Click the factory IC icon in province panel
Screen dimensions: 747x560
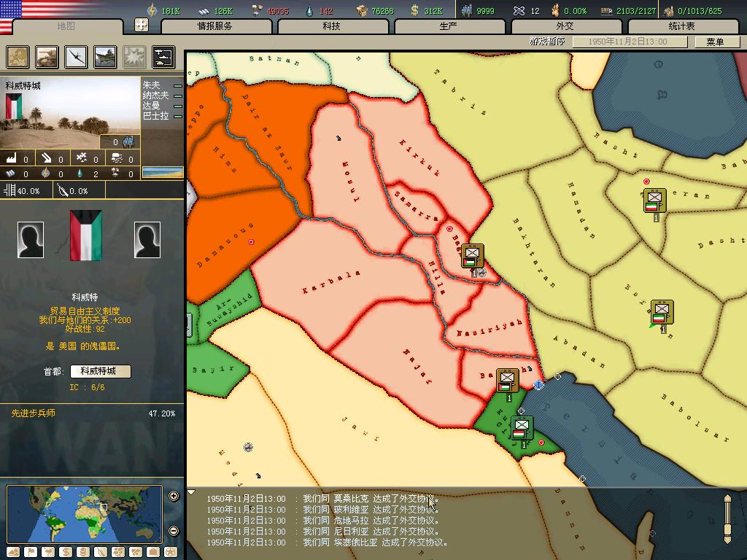point(12,158)
